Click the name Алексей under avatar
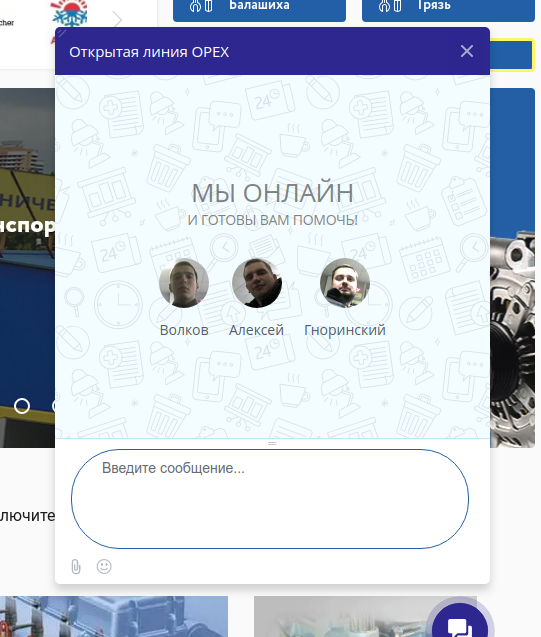541x637 pixels. [256, 330]
